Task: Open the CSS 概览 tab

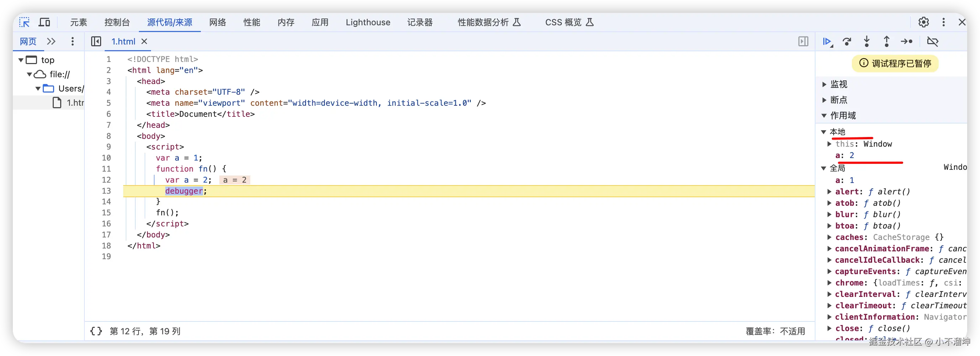Action: [569, 22]
